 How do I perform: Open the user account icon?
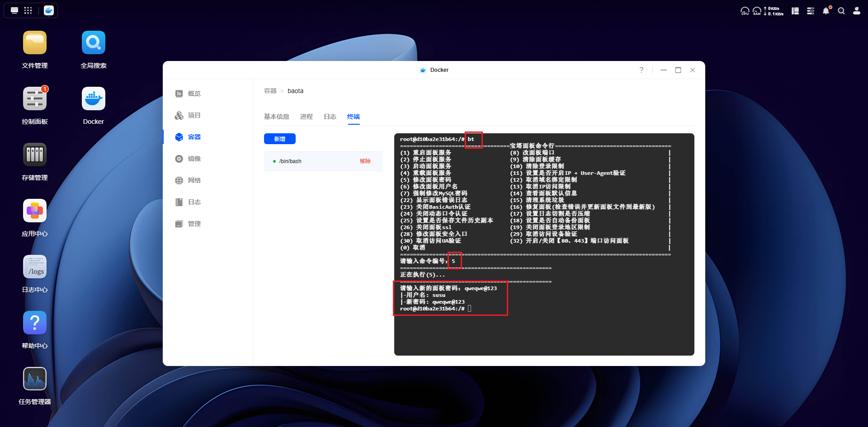(856, 11)
